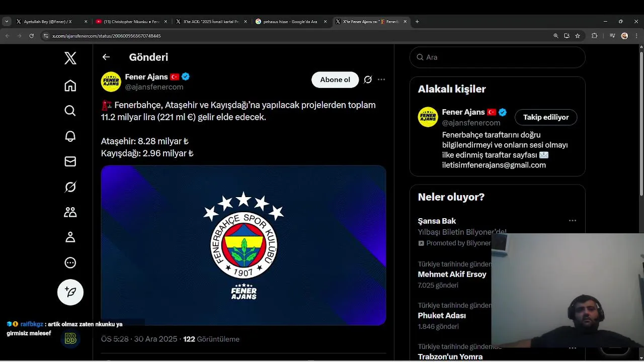The height and width of the screenshot is (362, 644).
Task: Open the tab search dropdown arrow in Chrome
Action: (7, 22)
